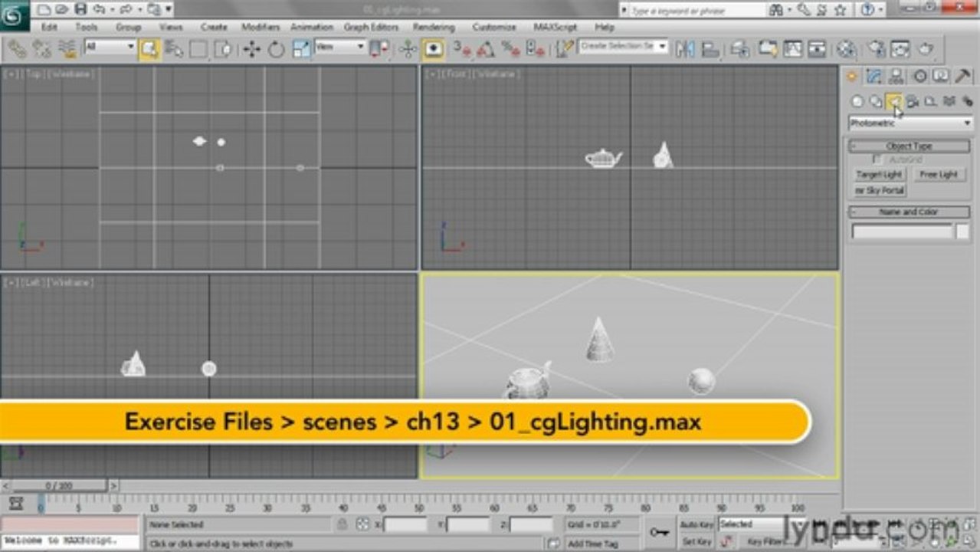
Task: Click the object color swatch
Action: (962, 232)
